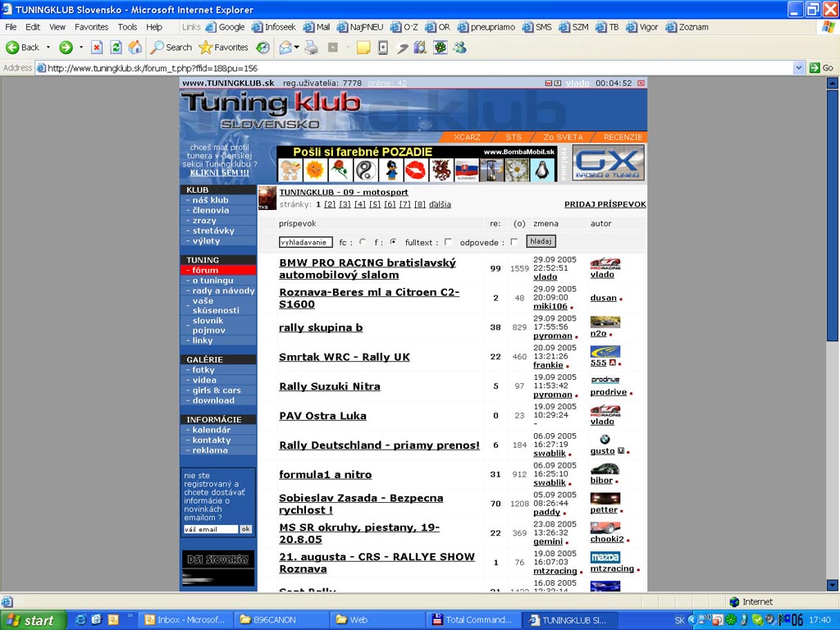Enable the fulltext checkbox
This screenshot has width=840, height=630.
pos(448,242)
